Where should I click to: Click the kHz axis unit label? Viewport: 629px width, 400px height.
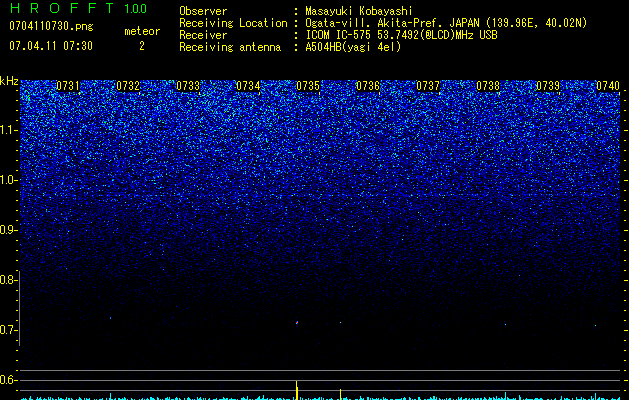[x=9, y=81]
